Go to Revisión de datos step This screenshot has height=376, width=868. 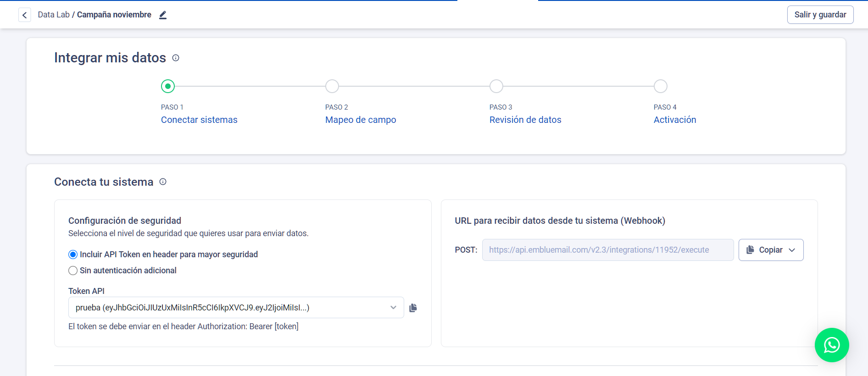point(525,120)
